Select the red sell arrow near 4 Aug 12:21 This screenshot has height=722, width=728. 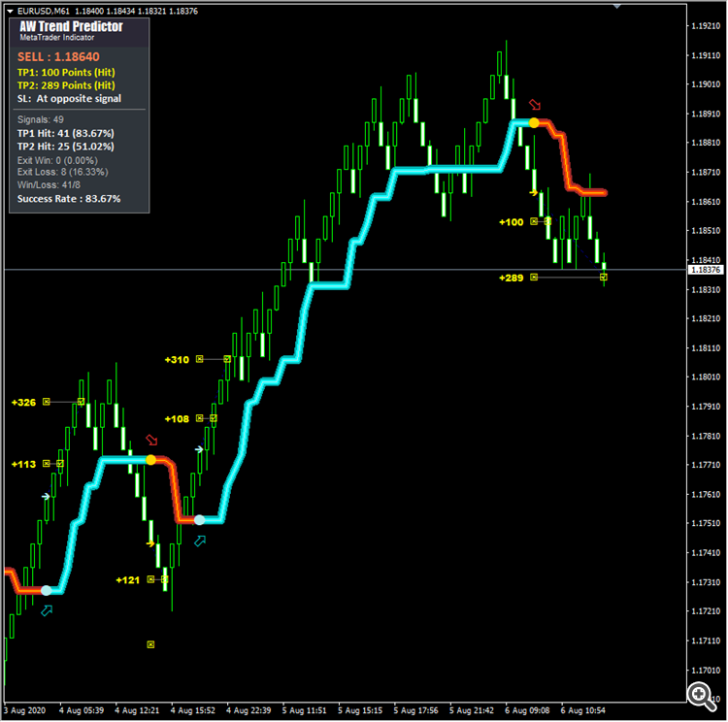(151, 440)
